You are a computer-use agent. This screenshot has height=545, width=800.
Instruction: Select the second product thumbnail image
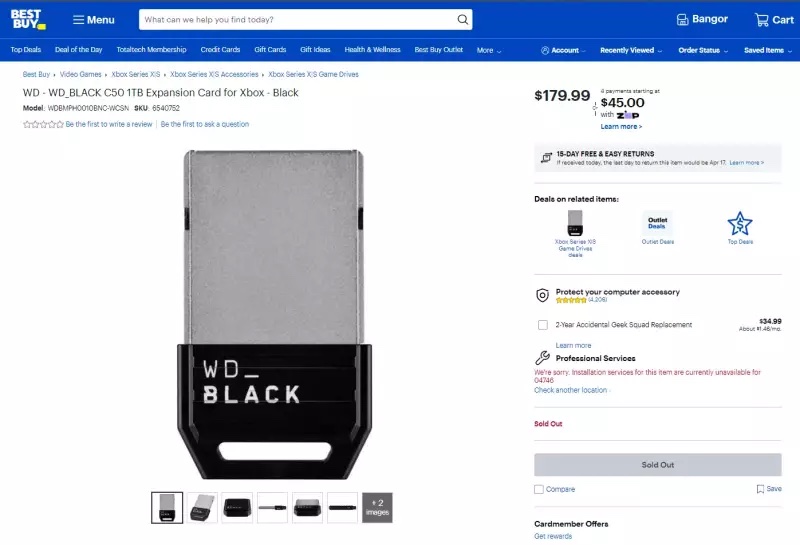tap(202, 508)
